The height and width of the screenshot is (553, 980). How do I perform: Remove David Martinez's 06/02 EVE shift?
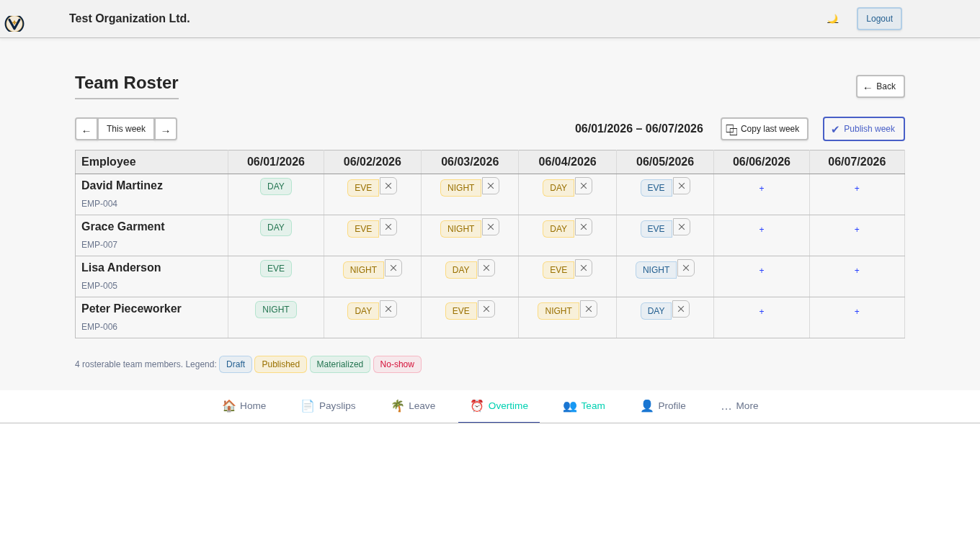coord(388,186)
